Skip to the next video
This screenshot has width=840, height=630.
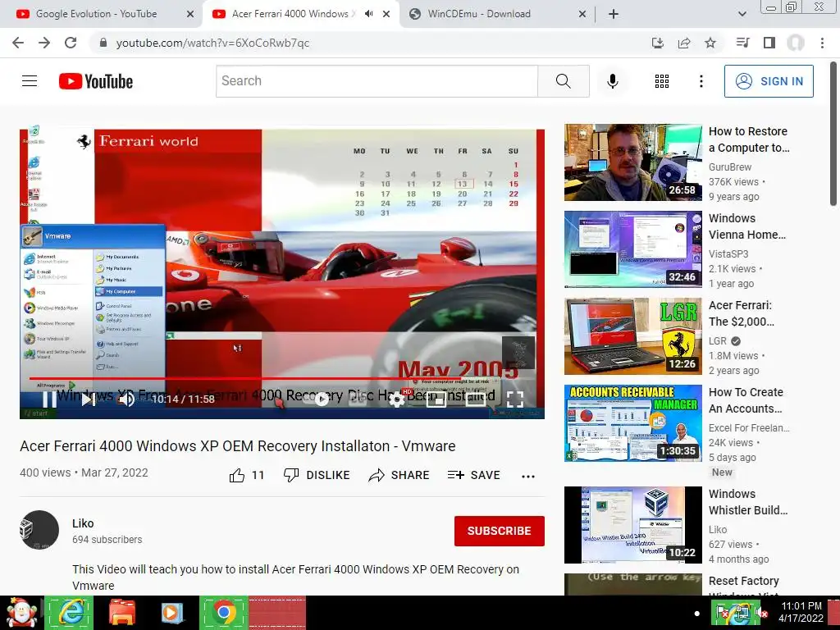[x=89, y=399]
